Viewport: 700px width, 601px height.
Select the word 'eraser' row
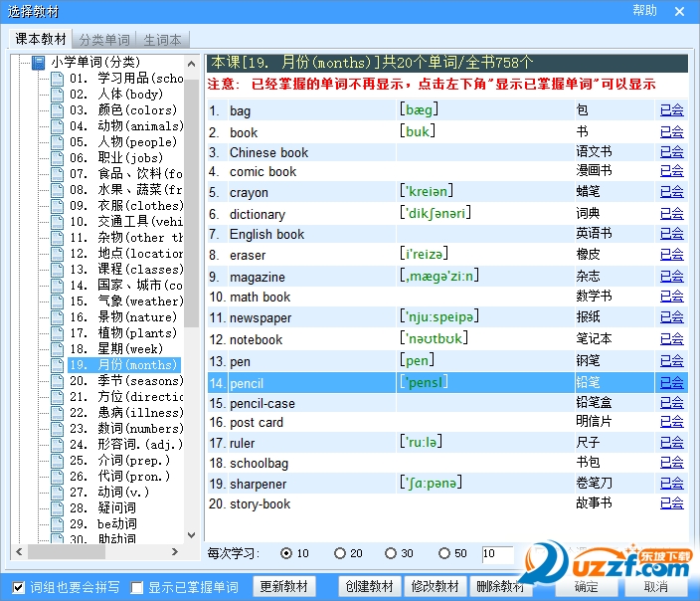coord(447,255)
